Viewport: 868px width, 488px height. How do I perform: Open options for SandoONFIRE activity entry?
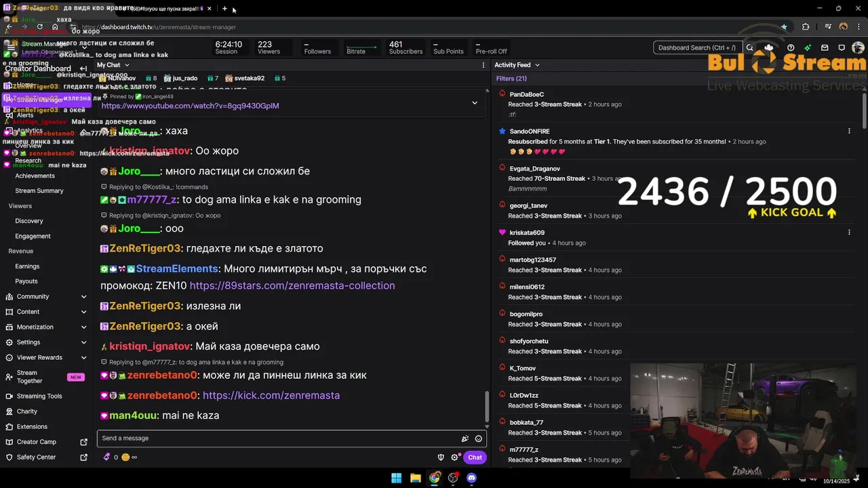[x=849, y=131]
